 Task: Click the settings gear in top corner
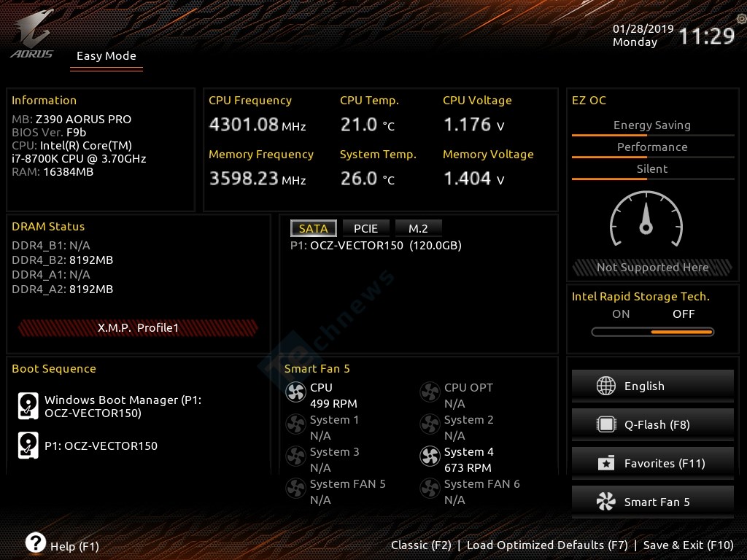tap(741, 18)
